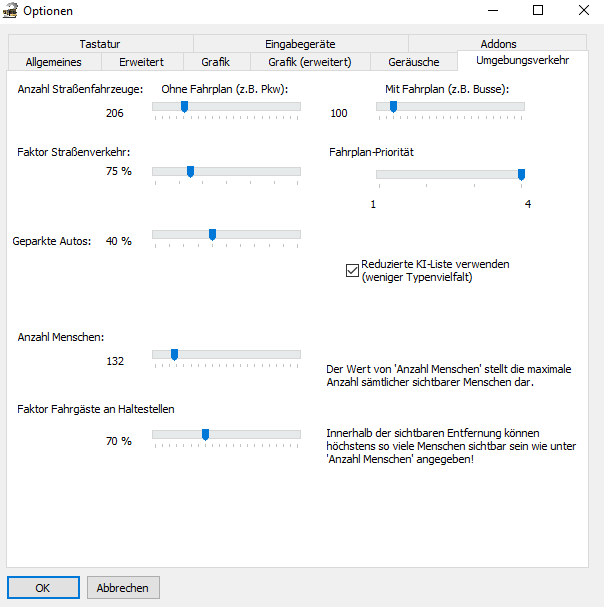Click the Anzahl Menschen slider handle
This screenshot has height=607, width=604.
[174, 354]
